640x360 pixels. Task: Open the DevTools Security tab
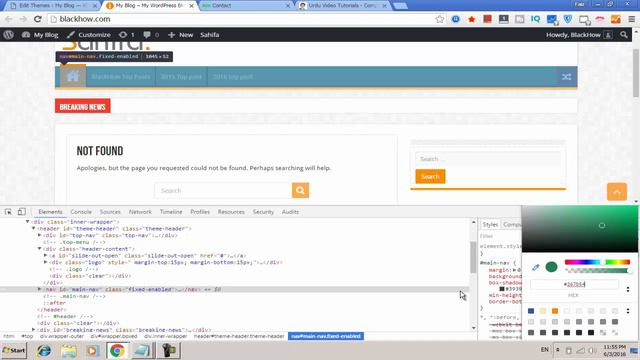pyautogui.click(x=263, y=212)
